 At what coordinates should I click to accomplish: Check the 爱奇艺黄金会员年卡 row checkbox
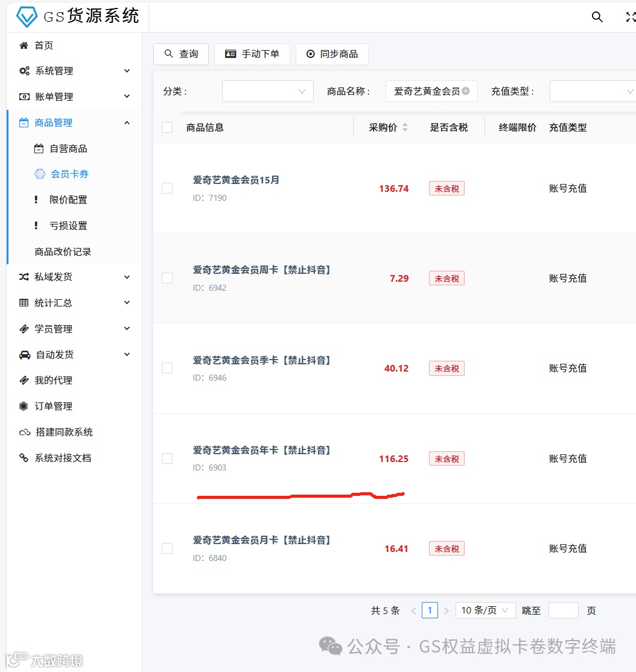tap(167, 458)
